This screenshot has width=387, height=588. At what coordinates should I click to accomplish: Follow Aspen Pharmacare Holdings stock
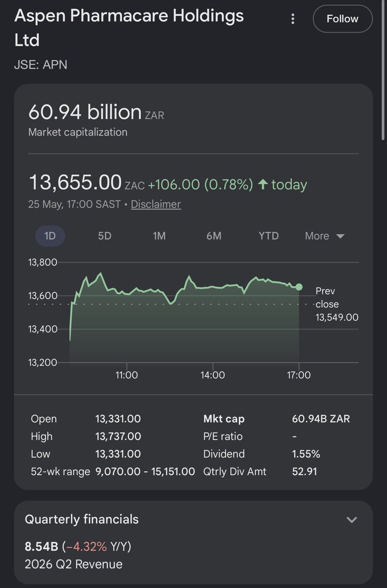coord(342,19)
